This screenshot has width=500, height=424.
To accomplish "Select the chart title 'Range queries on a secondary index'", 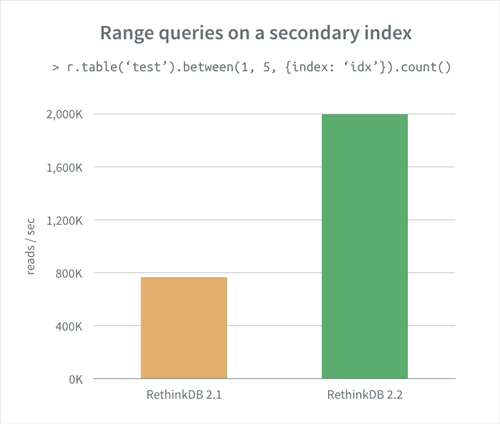I will tap(256, 33).
